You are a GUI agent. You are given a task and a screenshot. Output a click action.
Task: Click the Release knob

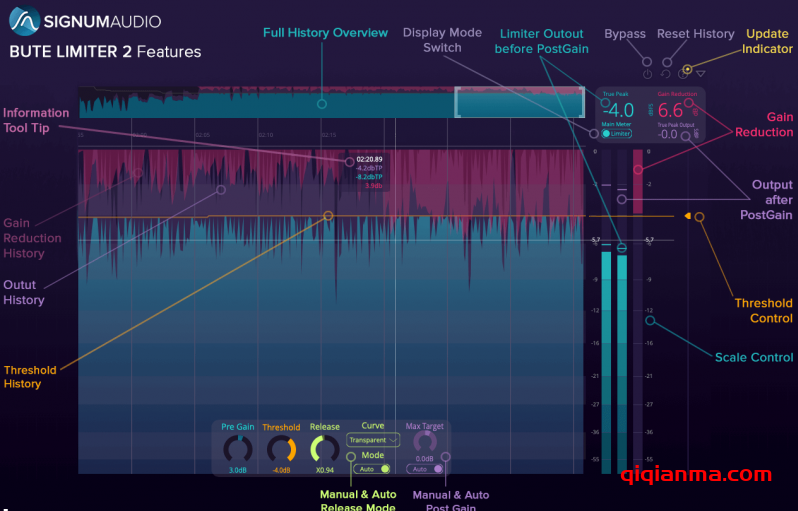coord(324,449)
